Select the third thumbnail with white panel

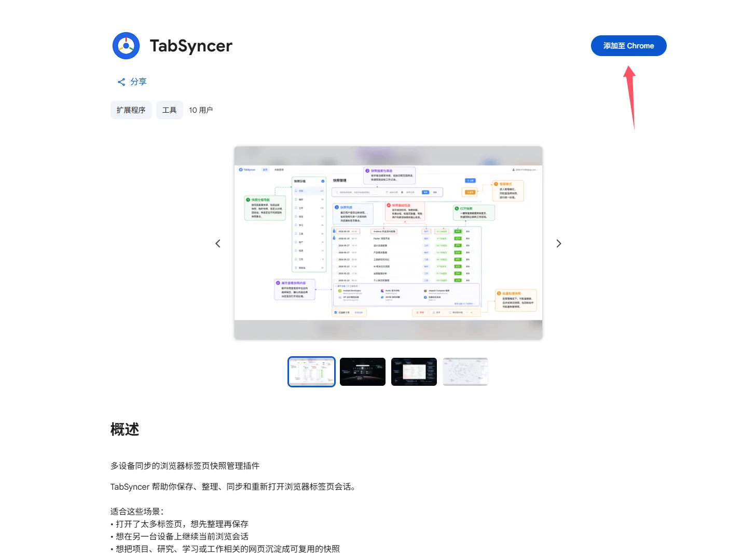click(x=414, y=372)
